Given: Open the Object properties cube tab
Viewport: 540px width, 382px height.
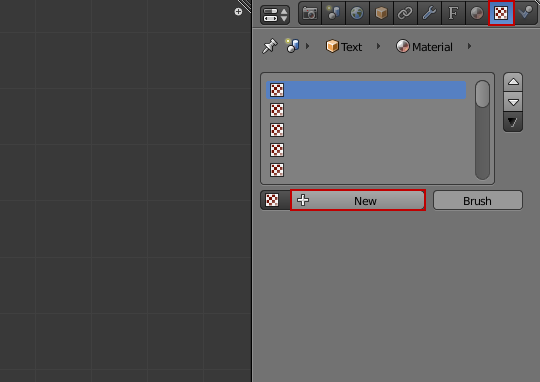Looking at the screenshot, I should pos(381,13).
